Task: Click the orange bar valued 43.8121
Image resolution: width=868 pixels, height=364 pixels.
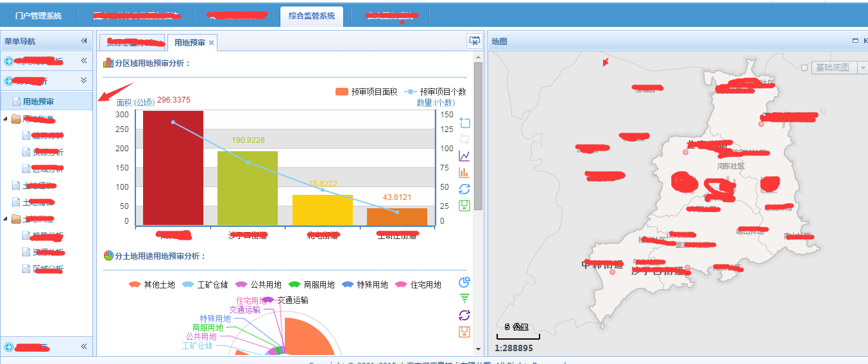Action: pos(397,217)
